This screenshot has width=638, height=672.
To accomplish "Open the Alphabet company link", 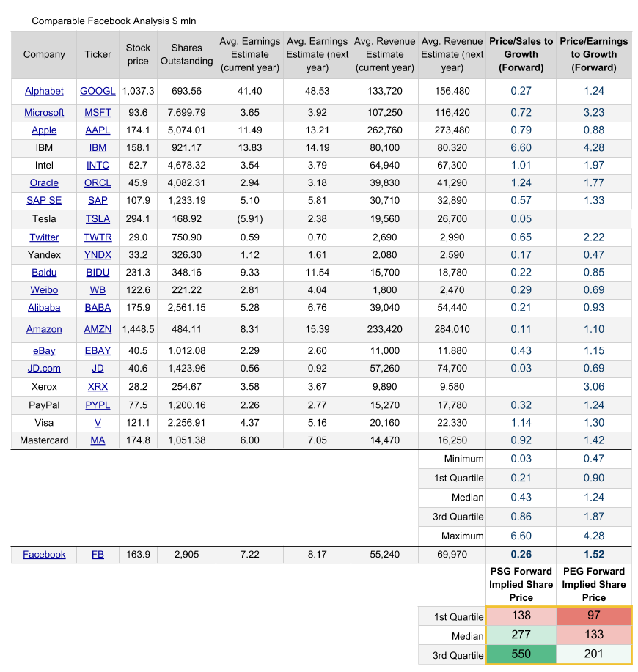I will click(44, 91).
